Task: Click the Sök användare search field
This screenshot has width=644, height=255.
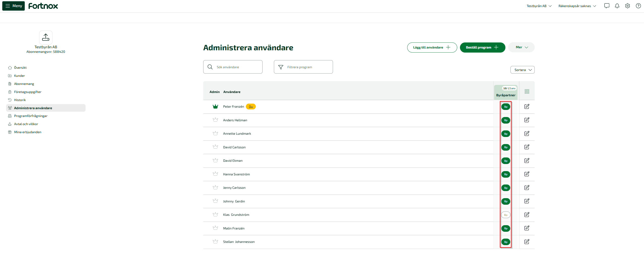Action: [233, 67]
